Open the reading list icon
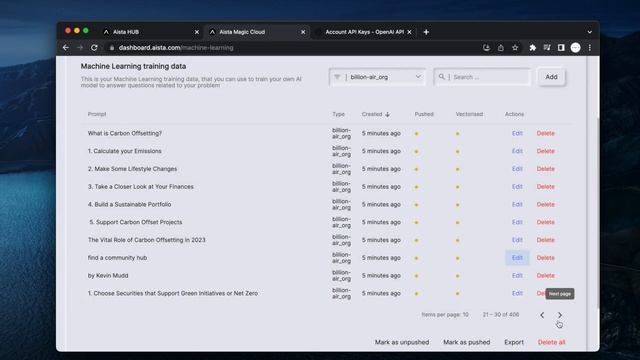Screen dimensions: 640x360 [547, 48]
